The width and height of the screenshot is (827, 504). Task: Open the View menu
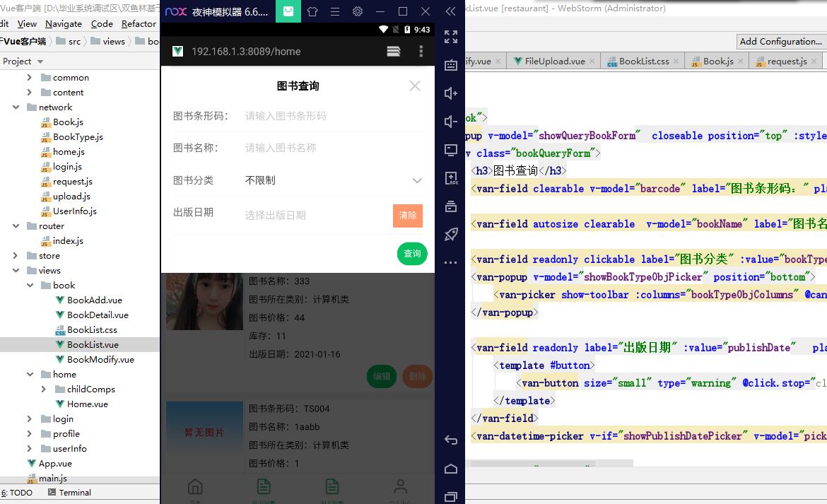[x=27, y=24]
